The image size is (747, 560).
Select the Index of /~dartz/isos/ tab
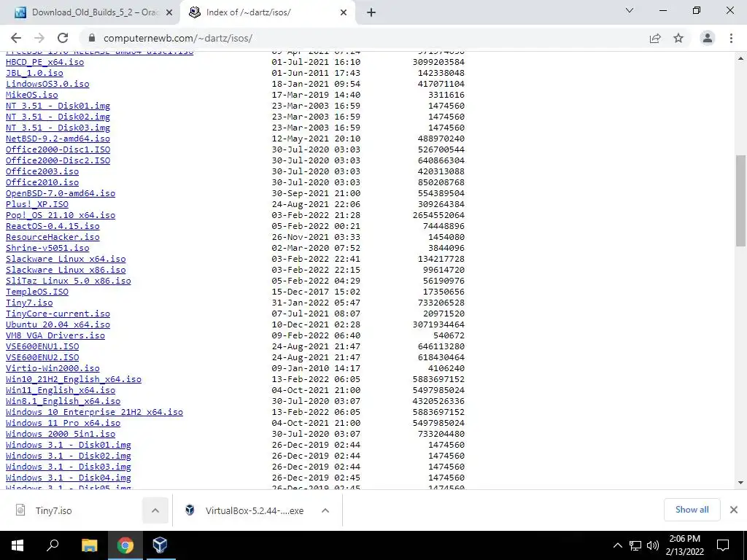[268, 12]
